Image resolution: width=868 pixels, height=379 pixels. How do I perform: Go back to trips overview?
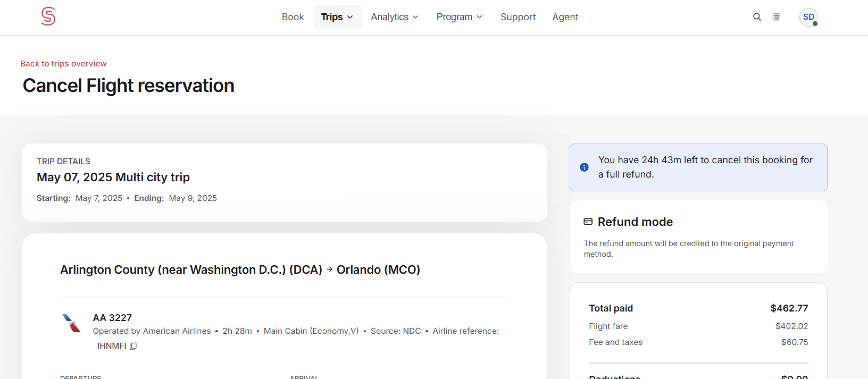63,64
